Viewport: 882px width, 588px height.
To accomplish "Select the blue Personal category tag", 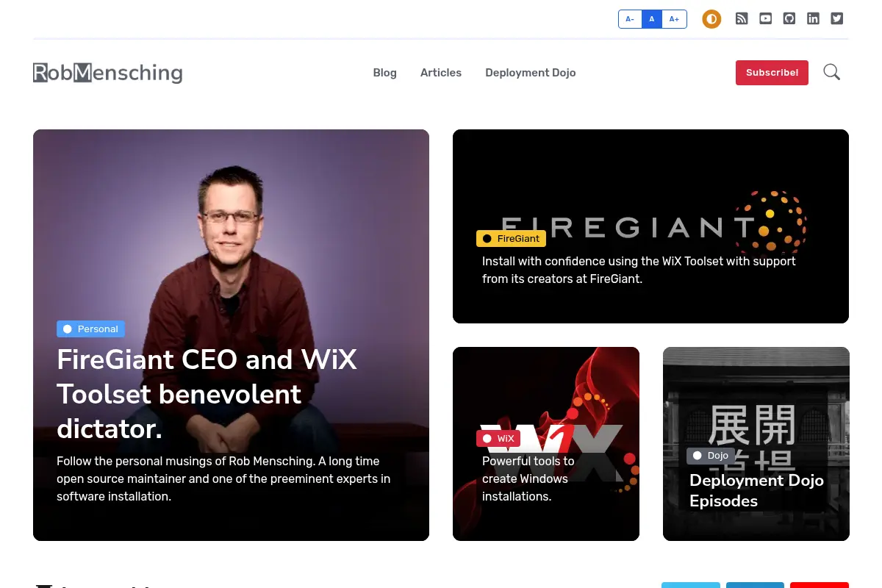I will [90, 329].
